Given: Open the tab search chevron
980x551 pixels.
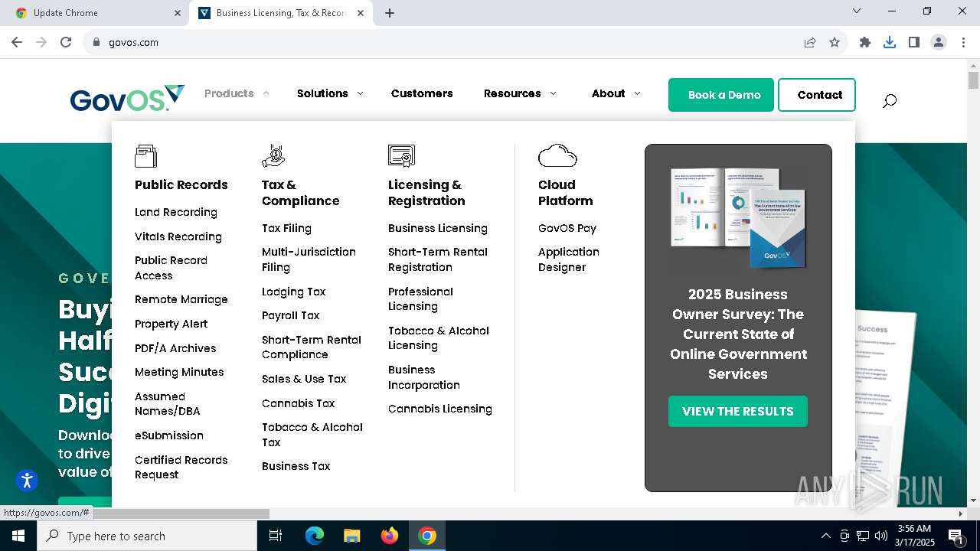Looking at the screenshot, I should coord(857,11).
